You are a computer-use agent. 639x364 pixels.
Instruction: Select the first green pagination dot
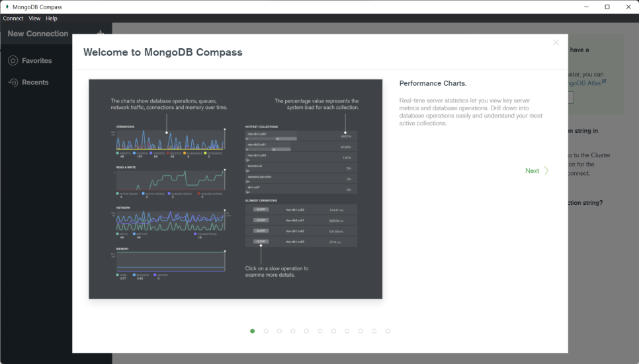click(252, 331)
